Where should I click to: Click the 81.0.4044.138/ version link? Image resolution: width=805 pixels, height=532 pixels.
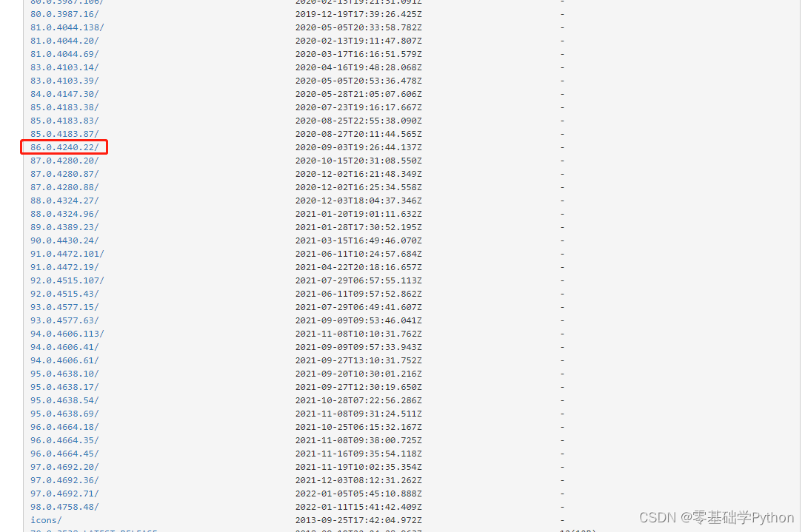[67, 27]
